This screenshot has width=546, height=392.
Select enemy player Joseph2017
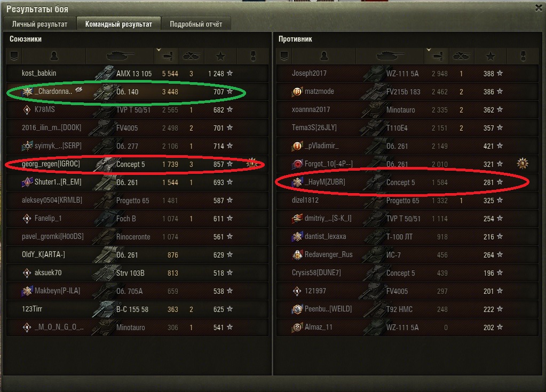pos(407,74)
